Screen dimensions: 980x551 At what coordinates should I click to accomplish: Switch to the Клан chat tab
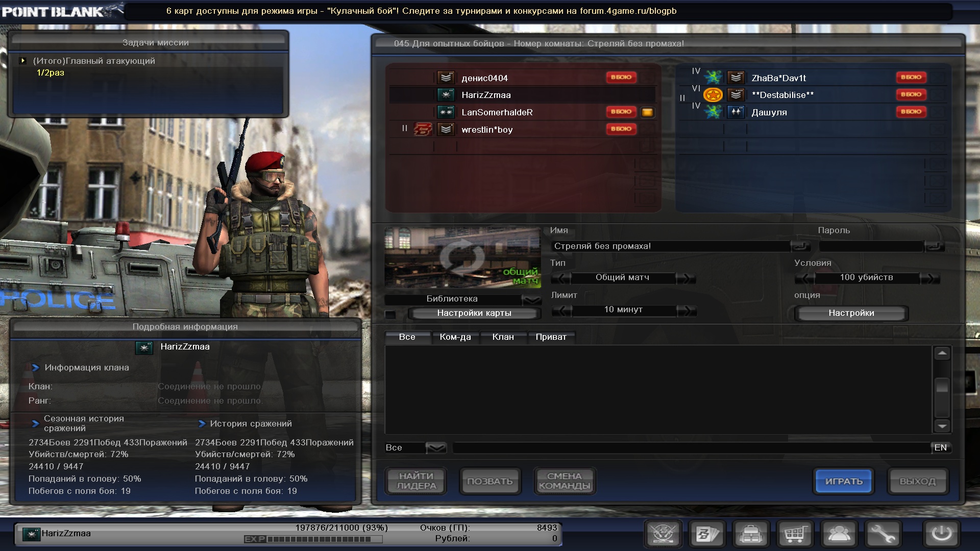(503, 337)
